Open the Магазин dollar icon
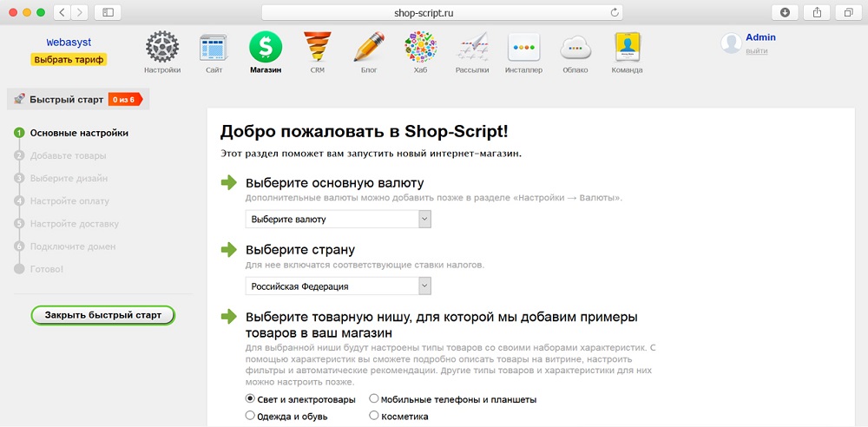868x427 pixels. [266, 47]
